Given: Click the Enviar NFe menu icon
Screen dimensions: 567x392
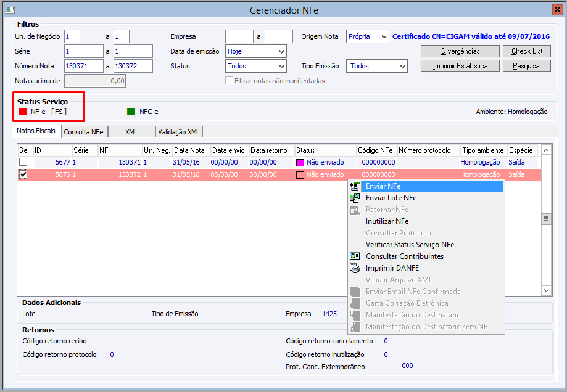Looking at the screenshot, I should coord(355,186).
